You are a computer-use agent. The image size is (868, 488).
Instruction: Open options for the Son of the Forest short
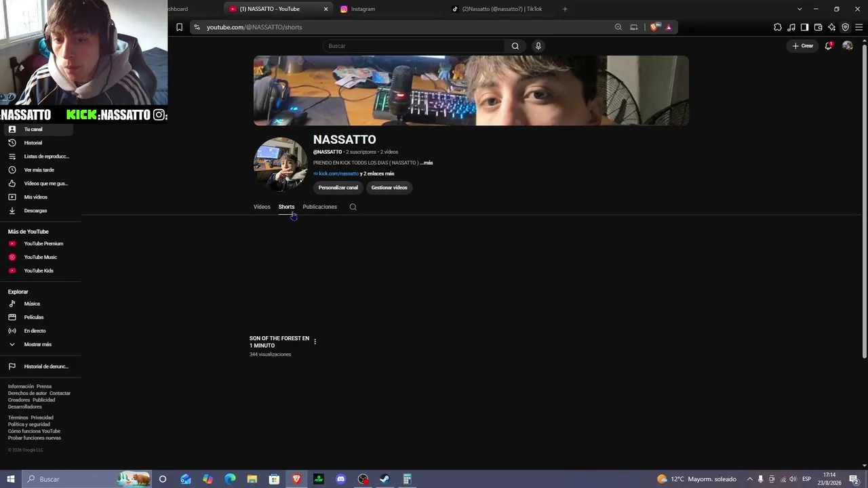coord(315,342)
